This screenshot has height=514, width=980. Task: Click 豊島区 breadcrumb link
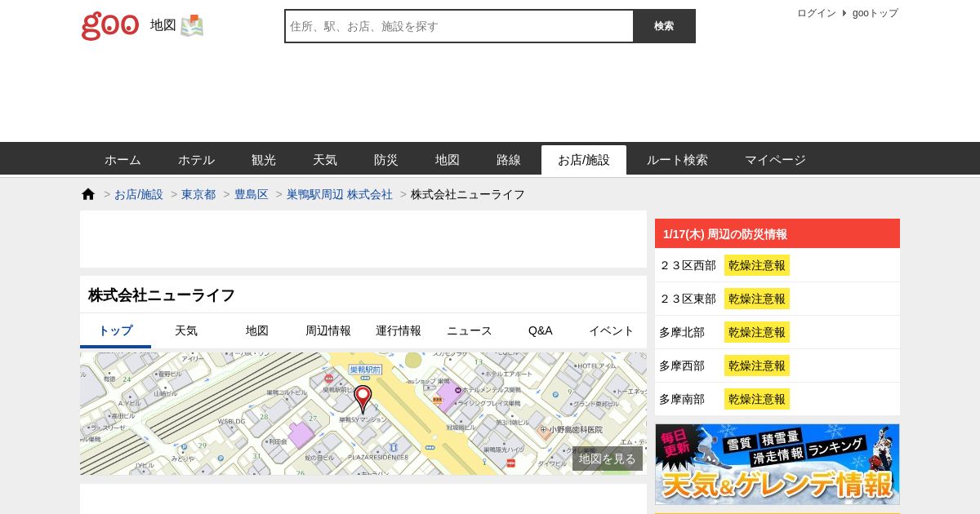(252, 194)
